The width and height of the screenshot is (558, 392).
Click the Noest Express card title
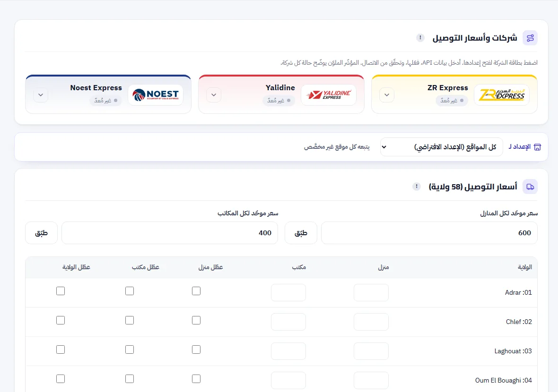pyautogui.click(x=96, y=88)
